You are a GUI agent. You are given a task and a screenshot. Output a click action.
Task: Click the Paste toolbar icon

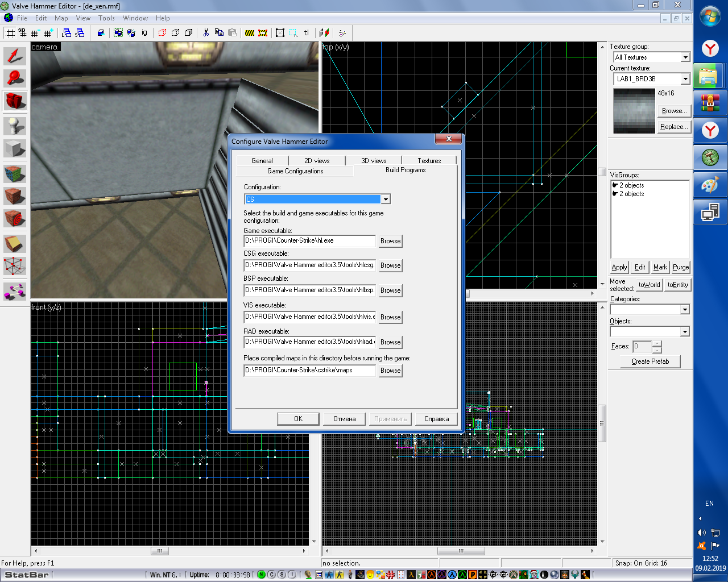(x=232, y=33)
